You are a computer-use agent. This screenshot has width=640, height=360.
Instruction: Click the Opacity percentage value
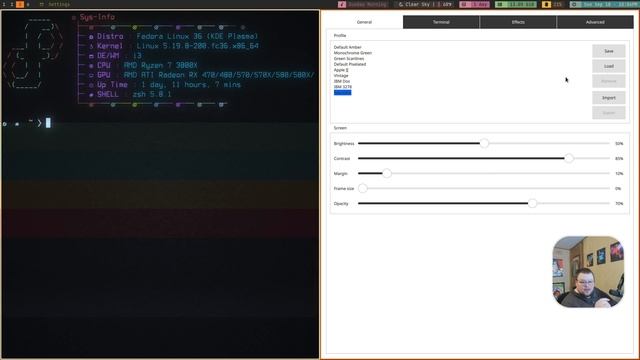(619, 204)
